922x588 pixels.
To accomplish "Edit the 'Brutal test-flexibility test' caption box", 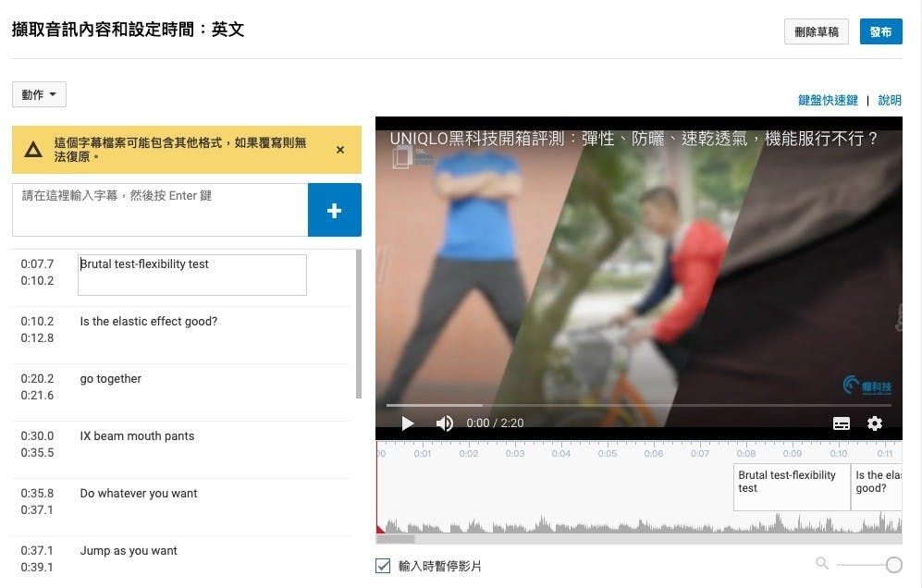I will (x=192, y=275).
